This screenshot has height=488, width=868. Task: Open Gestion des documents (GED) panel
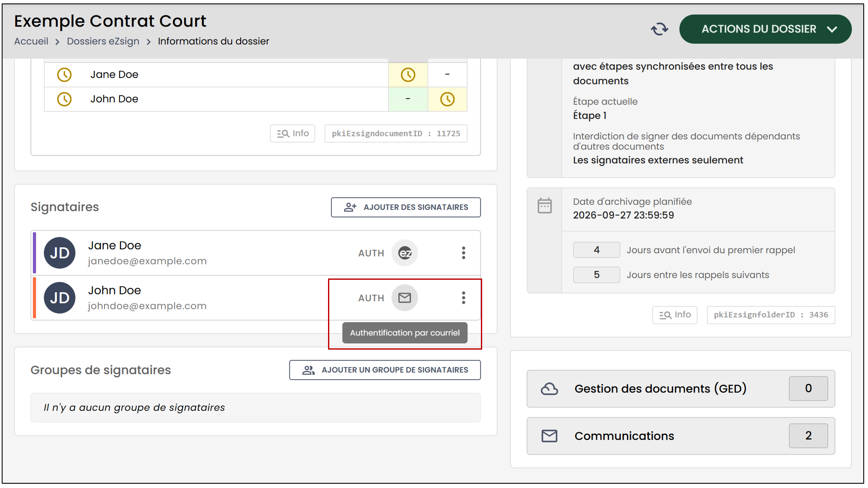680,389
